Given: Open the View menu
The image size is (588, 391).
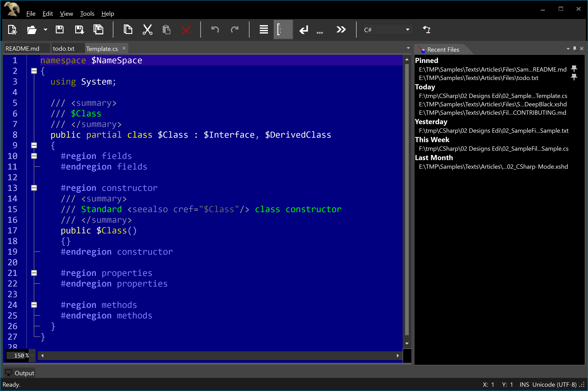Looking at the screenshot, I should pos(66,14).
